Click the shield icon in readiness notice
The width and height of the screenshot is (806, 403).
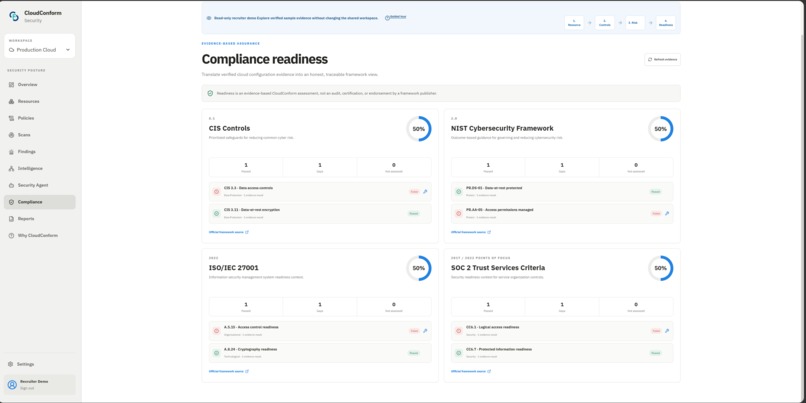point(210,94)
